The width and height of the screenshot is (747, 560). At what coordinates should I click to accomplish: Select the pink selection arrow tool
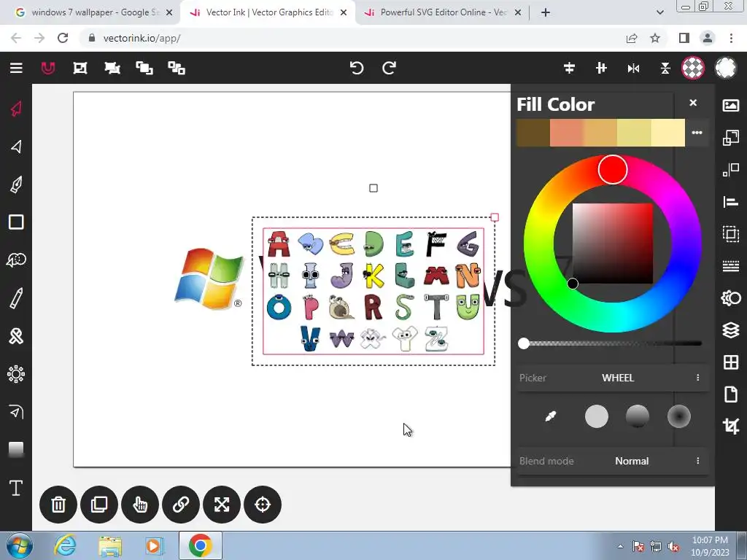16,109
